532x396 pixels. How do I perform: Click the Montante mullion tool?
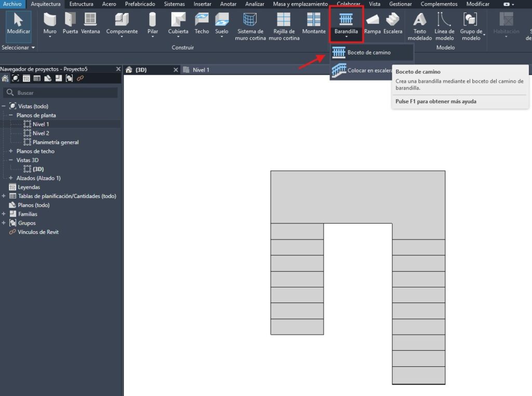click(314, 24)
